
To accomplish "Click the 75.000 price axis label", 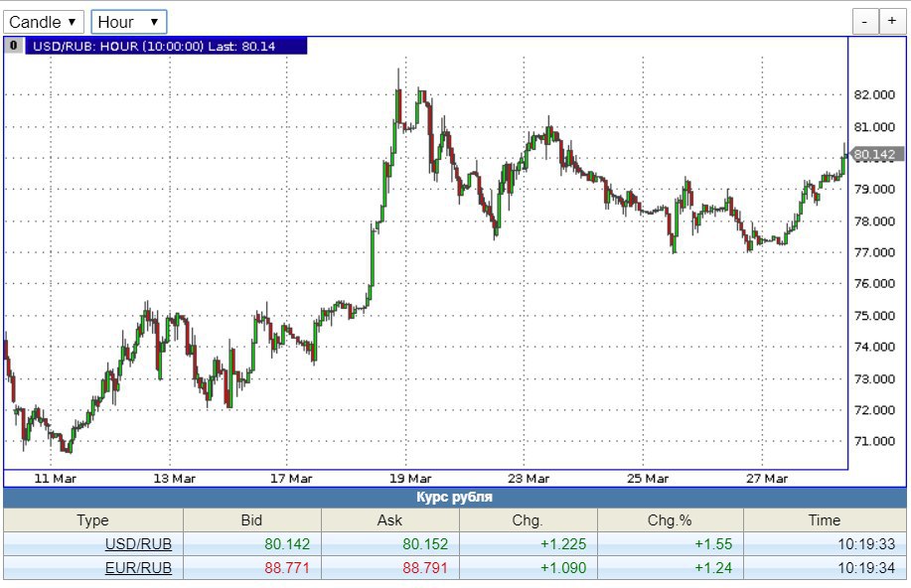I will (874, 316).
